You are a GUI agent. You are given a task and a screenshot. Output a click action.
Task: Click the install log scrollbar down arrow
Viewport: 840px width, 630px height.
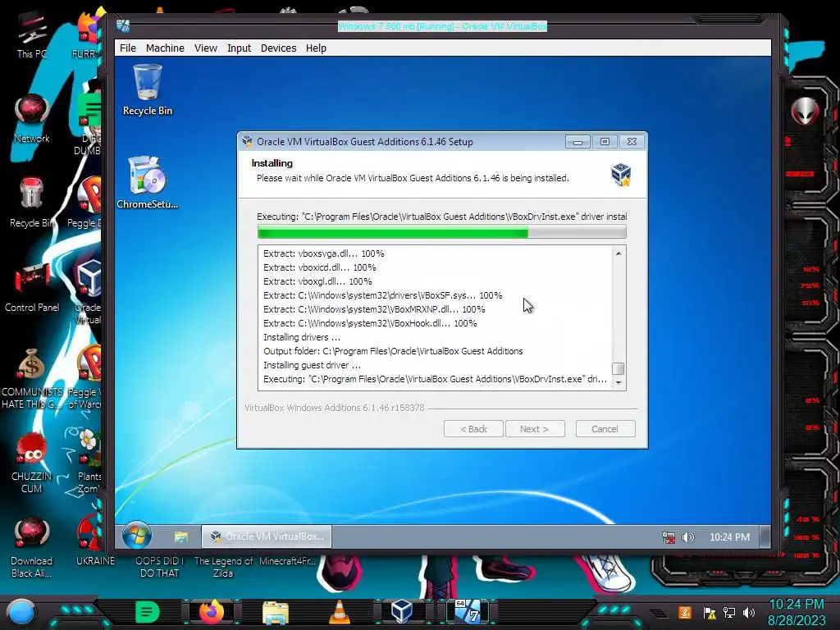[619, 382]
